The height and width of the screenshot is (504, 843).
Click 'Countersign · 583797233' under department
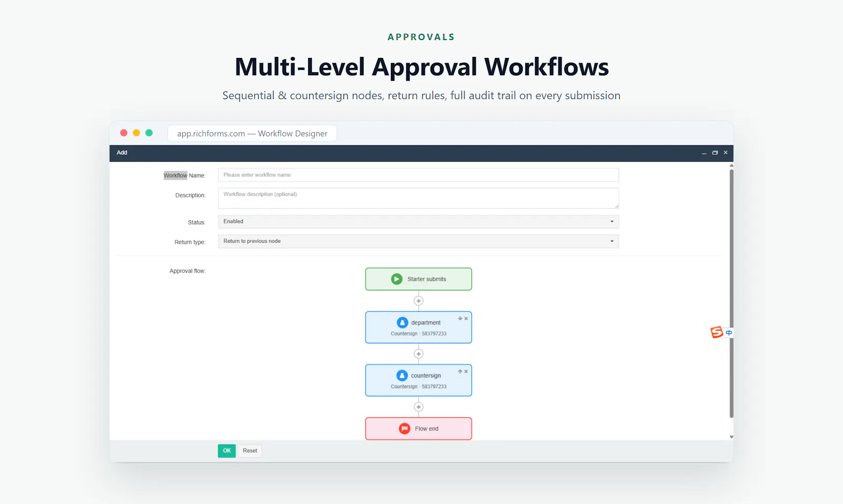(418, 334)
